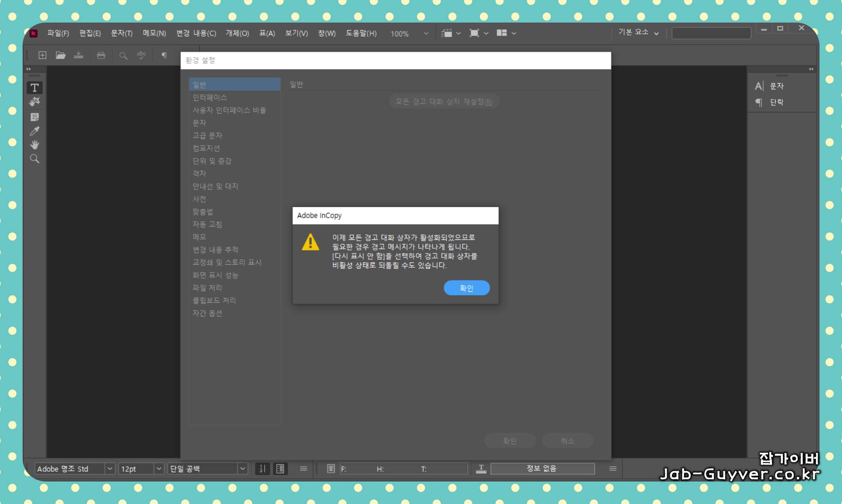Click the Print icon in toolbar
The width and height of the screenshot is (842, 504).
click(x=101, y=55)
